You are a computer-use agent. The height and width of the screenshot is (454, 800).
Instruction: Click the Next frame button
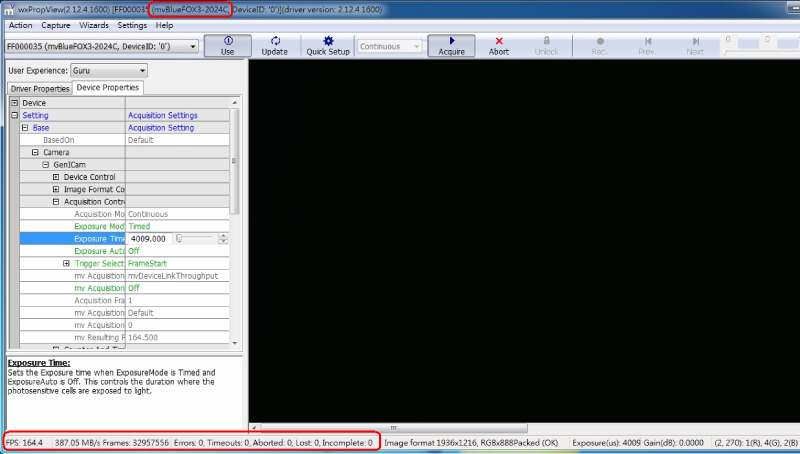695,46
